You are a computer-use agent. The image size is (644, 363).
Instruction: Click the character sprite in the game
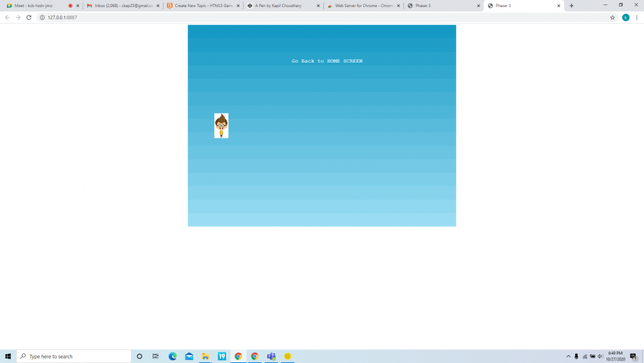(x=221, y=126)
